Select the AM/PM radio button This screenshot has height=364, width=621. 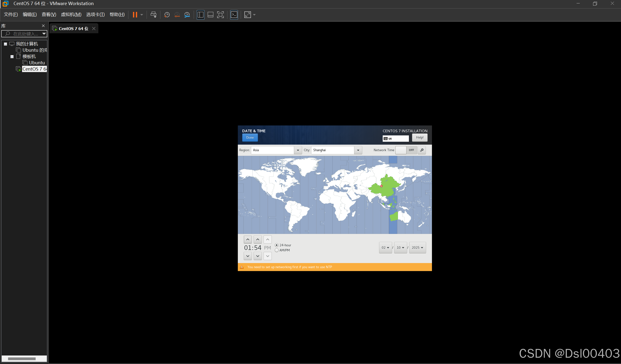tap(277, 250)
